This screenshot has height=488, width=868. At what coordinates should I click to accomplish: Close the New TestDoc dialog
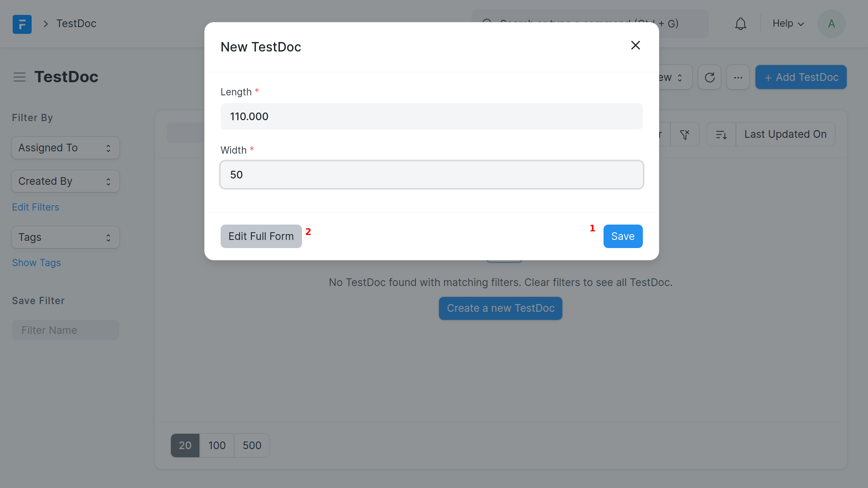(635, 45)
